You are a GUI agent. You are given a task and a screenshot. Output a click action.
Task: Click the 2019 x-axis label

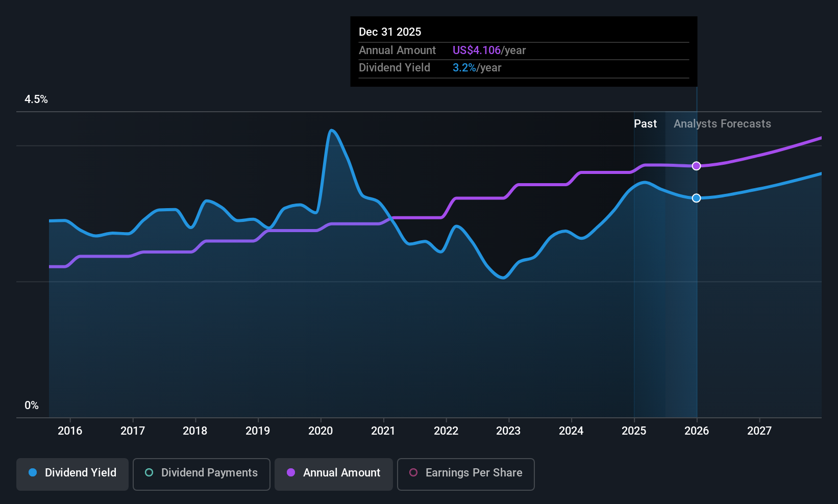tap(258, 431)
